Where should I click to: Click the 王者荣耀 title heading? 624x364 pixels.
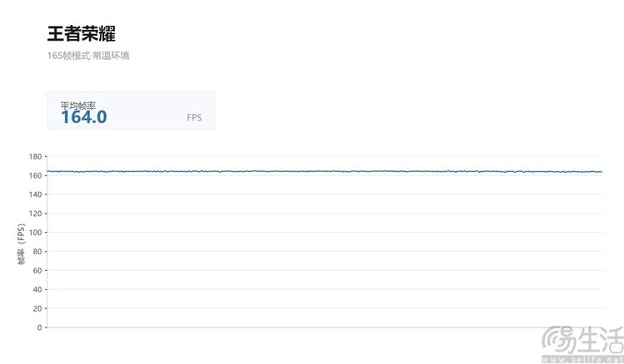click(82, 33)
